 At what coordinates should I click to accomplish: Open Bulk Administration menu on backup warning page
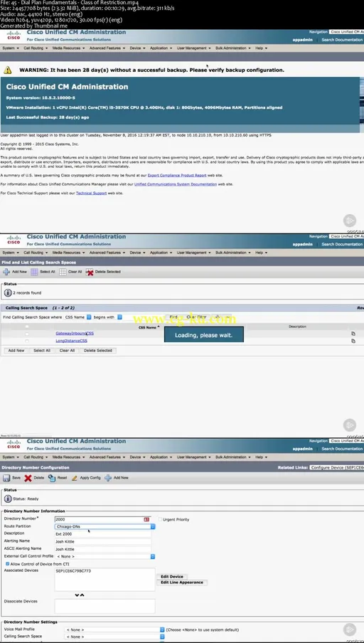click(232, 48)
